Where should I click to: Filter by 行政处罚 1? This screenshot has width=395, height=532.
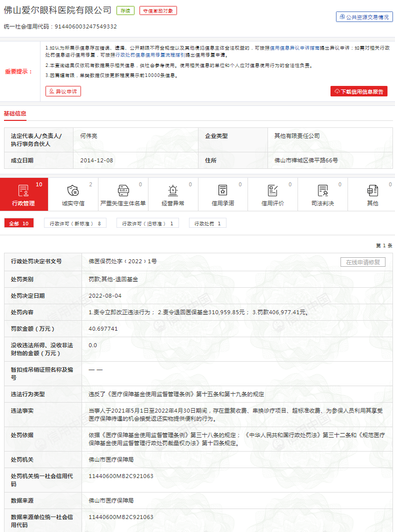tap(207, 223)
